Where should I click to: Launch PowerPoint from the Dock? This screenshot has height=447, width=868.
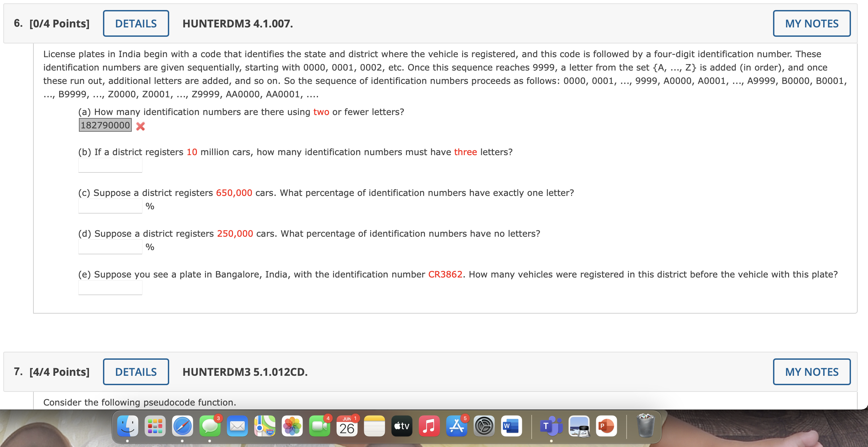point(607,426)
